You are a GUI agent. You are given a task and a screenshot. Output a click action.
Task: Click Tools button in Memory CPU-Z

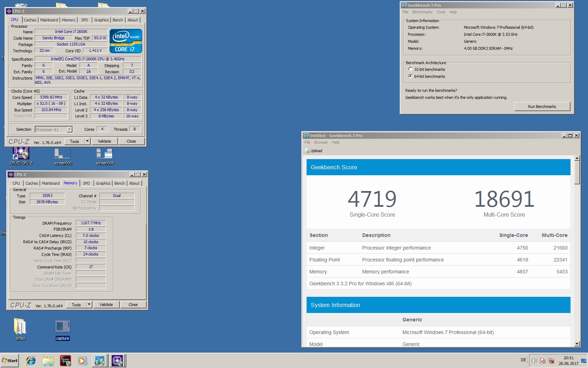76,305
